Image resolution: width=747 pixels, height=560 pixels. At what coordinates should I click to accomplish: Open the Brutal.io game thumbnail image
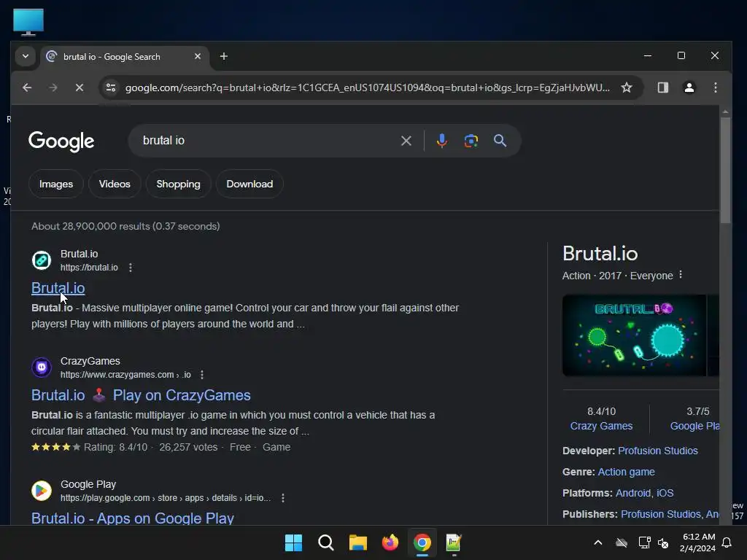click(634, 335)
